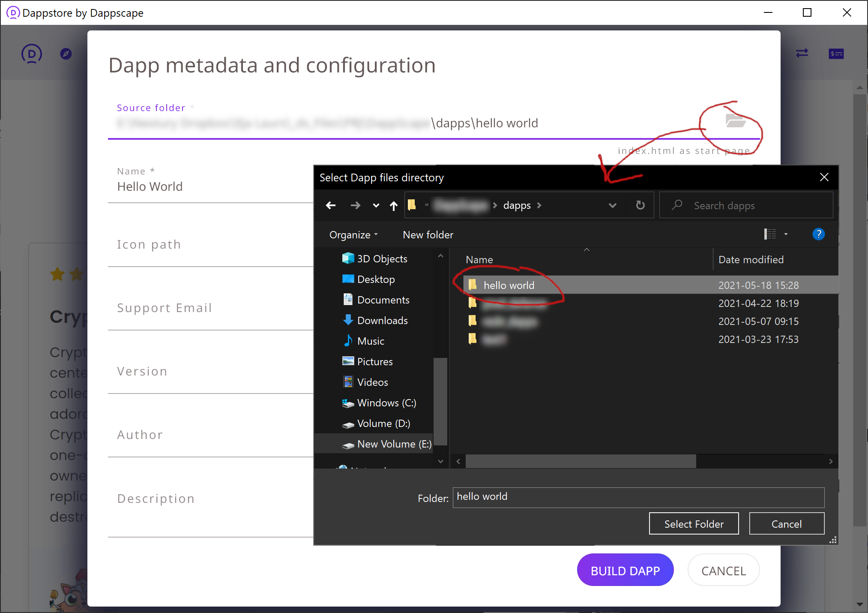Click the Folder name input field
This screenshot has height=613, width=868.
638,497
